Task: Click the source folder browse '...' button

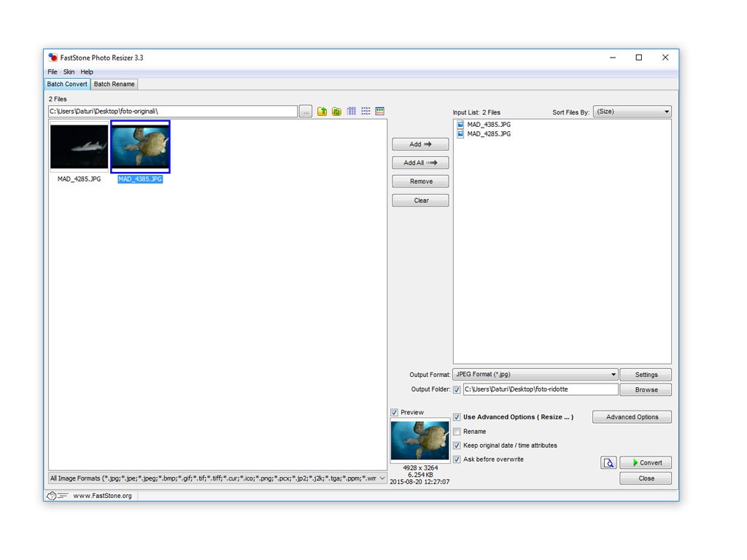Action: click(x=306, y=112)
